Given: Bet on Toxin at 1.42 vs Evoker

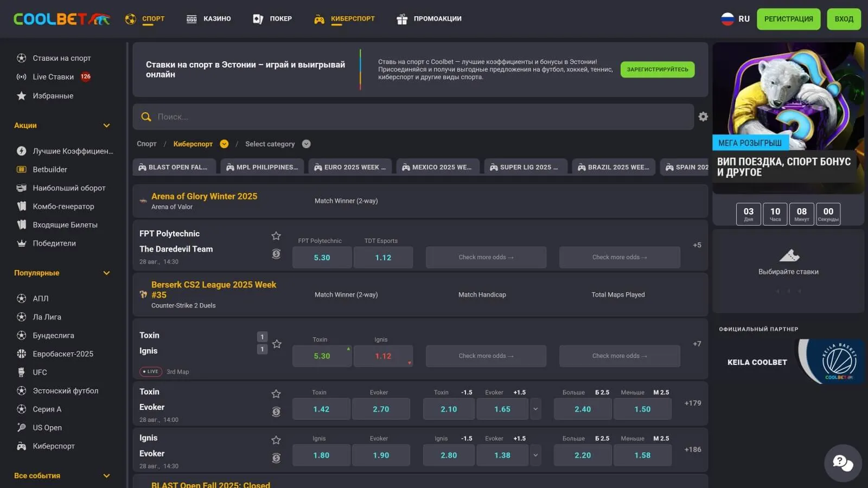Looking at the screenshot, I should pos(321,409).
